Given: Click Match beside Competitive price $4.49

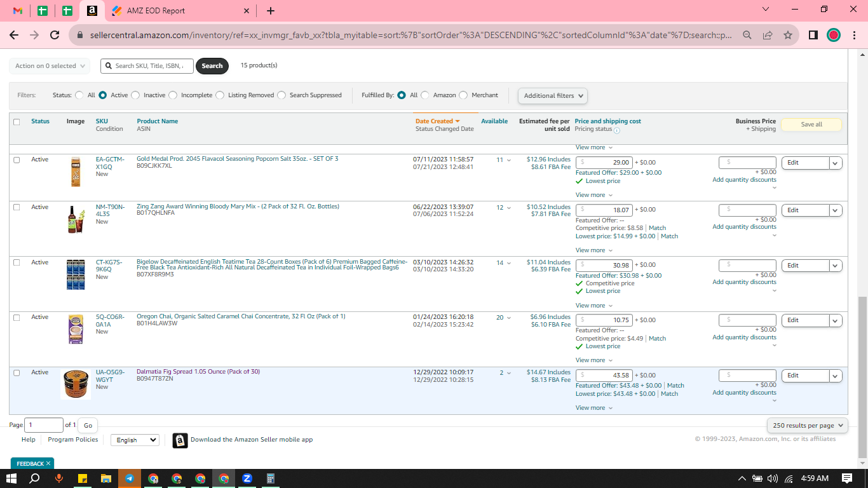Looking at the screenshot, I should click(x=657, y=339).
